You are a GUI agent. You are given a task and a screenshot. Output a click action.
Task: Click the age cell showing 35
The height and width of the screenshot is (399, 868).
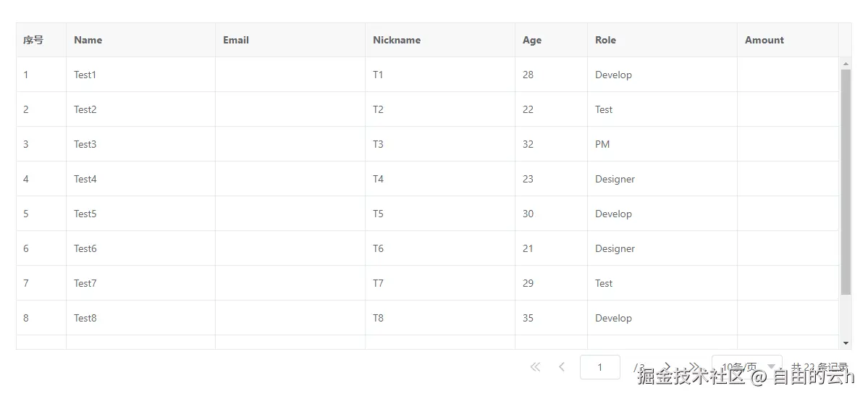(528, 318)
